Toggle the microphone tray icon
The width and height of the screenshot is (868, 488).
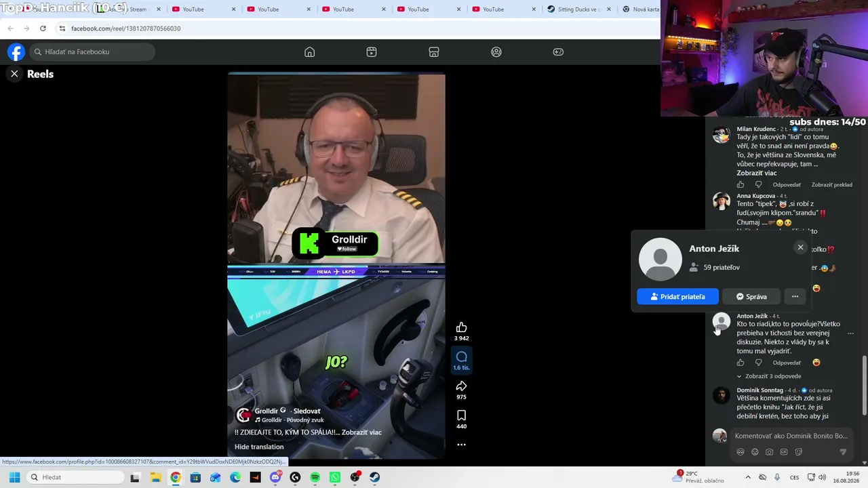coord(777,477)
